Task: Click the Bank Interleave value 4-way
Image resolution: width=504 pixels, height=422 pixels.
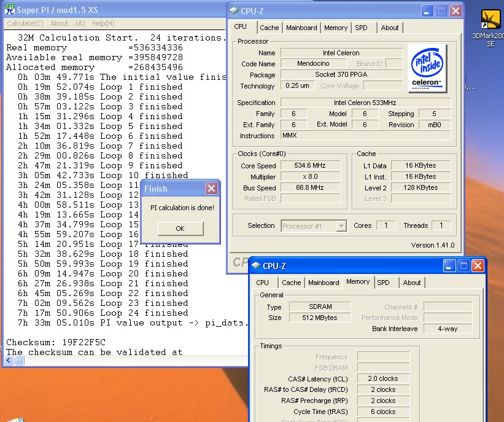Action: [448, 329]
